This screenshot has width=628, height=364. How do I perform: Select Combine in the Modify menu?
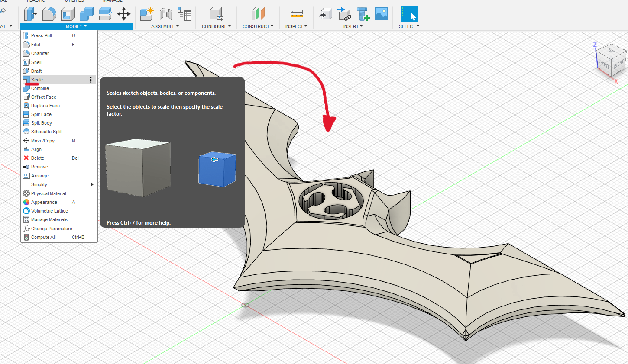tap(58, 88)
